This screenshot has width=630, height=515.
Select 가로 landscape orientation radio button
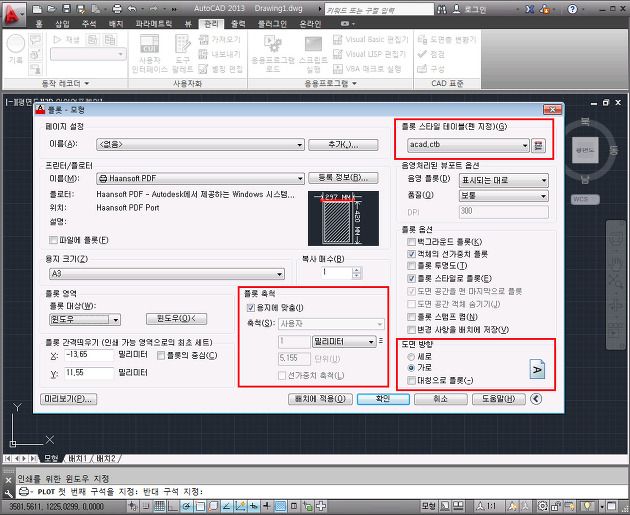click(411, 368)
